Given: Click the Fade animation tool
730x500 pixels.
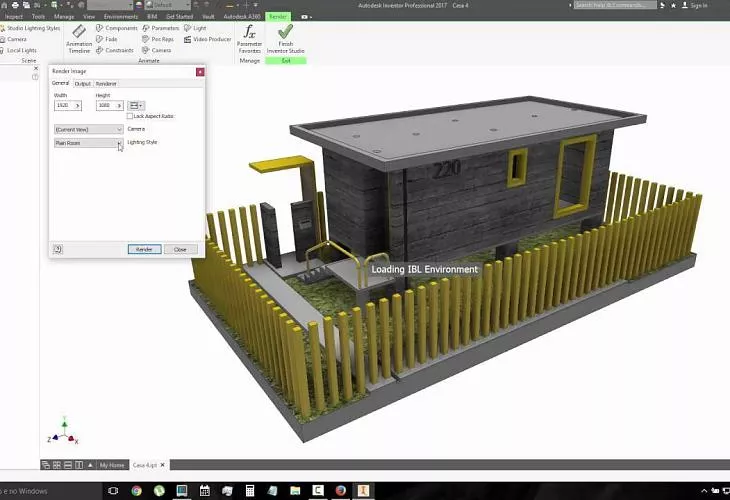Looking at the screenshot, I should tap(110, 39).
